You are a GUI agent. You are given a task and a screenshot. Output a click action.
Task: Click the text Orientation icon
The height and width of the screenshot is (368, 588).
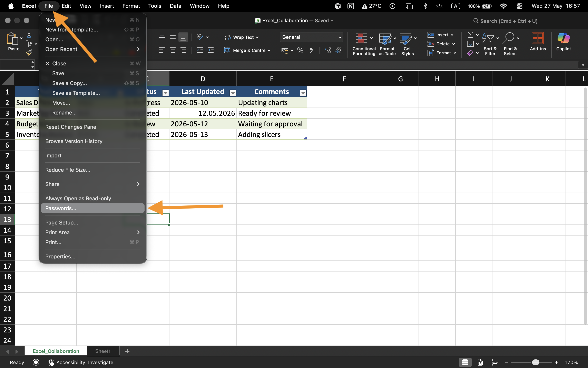[x=200, y=37]
